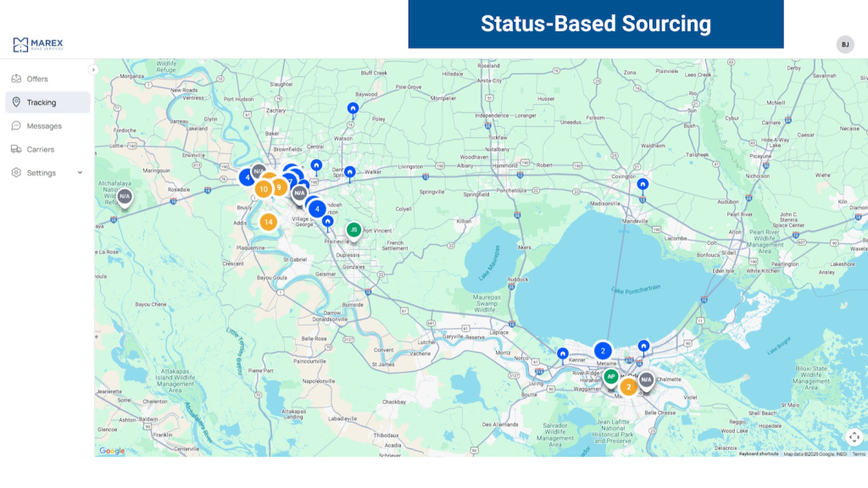This screenshot has height=488, width=868.
Task: Select the home marker beside Kenner
Action: [x=562, y=353]
